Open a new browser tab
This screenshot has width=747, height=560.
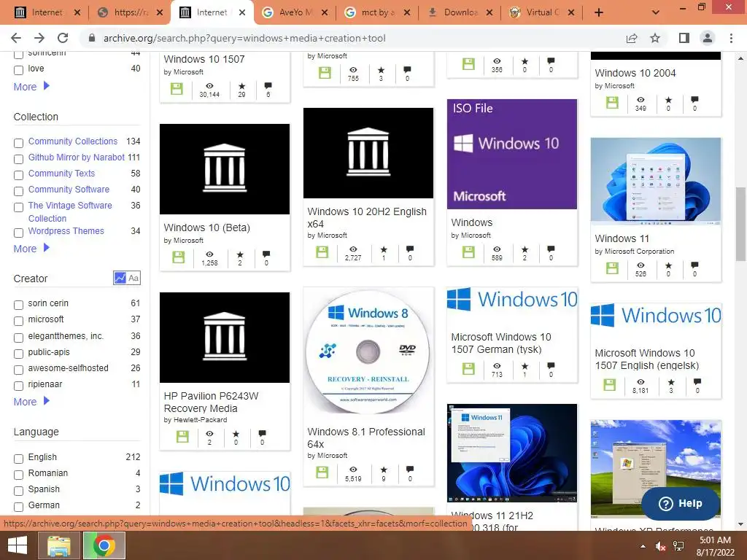click(x=599, y=12)
